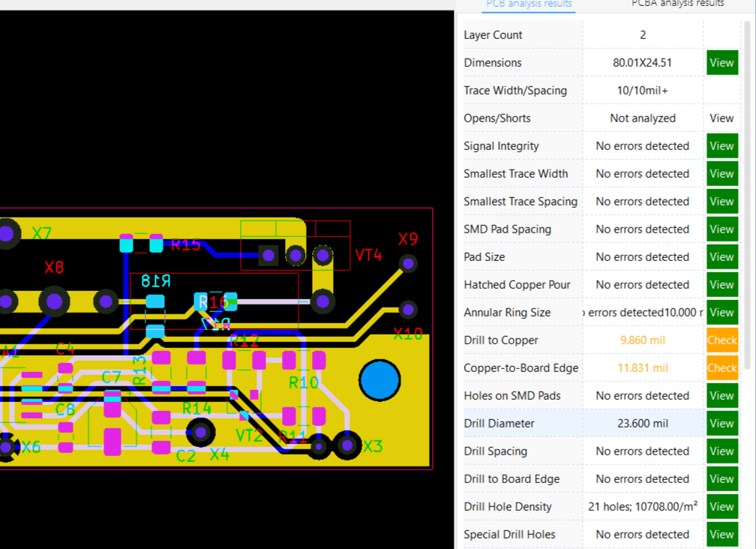Open Check for Copper-to-Board Edge

[721, 368]
